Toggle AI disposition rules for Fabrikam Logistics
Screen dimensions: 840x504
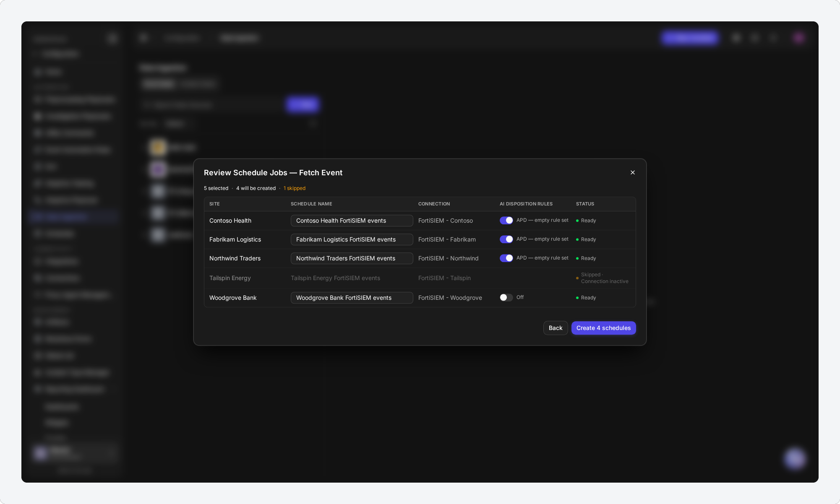click(506, 239)
